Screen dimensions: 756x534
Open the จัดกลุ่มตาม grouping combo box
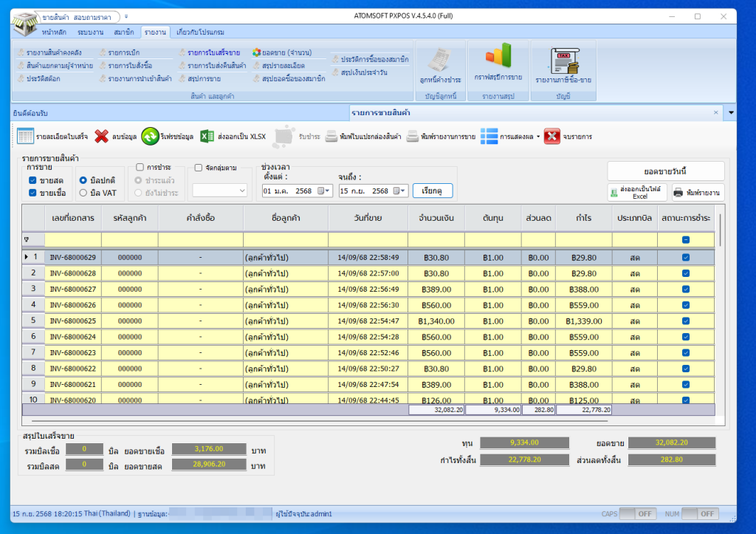click(220, 191)
